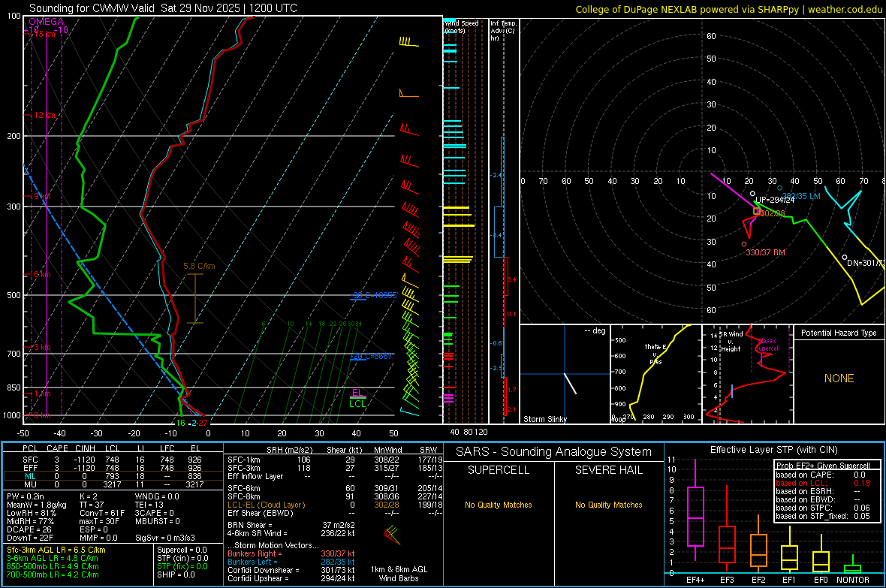Select the EFF parcel row

112,468
